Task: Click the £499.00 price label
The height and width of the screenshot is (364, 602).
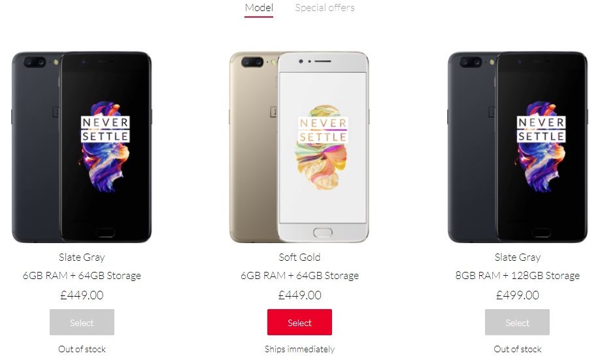Action: tap(518, 295)
